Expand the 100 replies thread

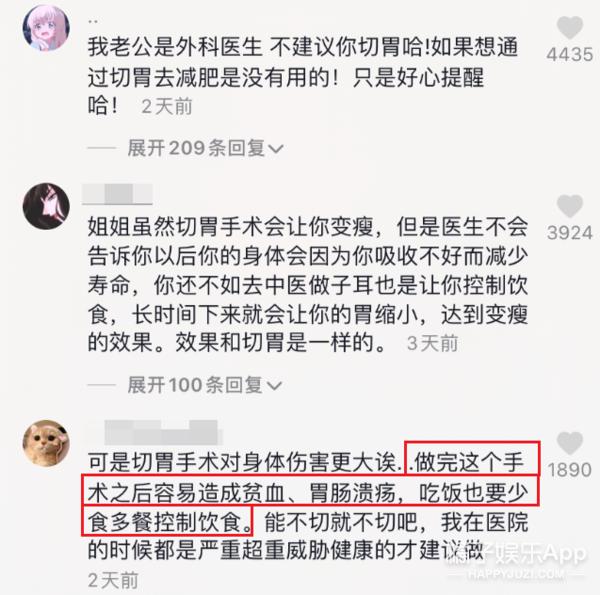point(204,385)
